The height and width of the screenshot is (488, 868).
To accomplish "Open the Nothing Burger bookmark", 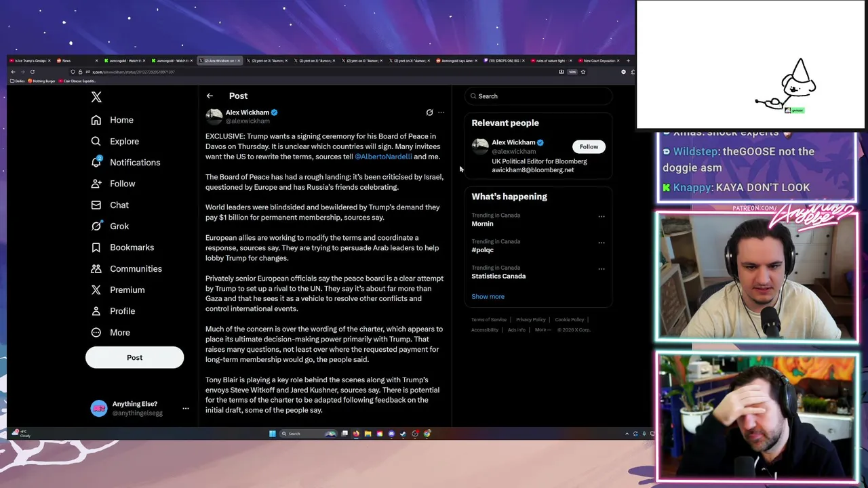I will [x=42, y=81].
